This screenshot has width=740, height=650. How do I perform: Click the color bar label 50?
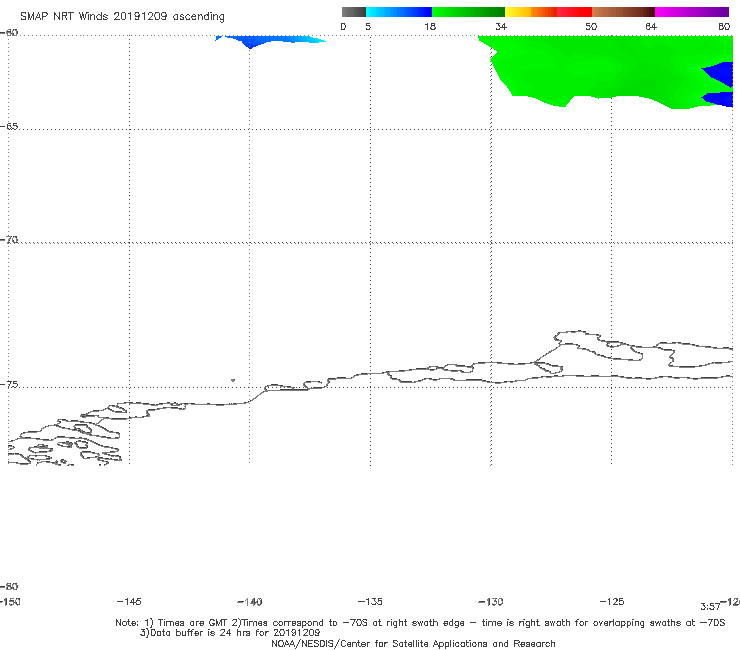591,26
